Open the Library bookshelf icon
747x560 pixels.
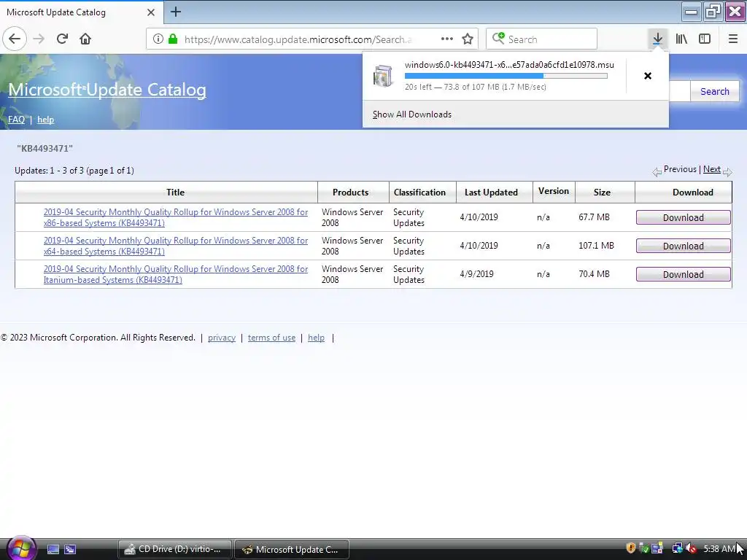point(681,39)
